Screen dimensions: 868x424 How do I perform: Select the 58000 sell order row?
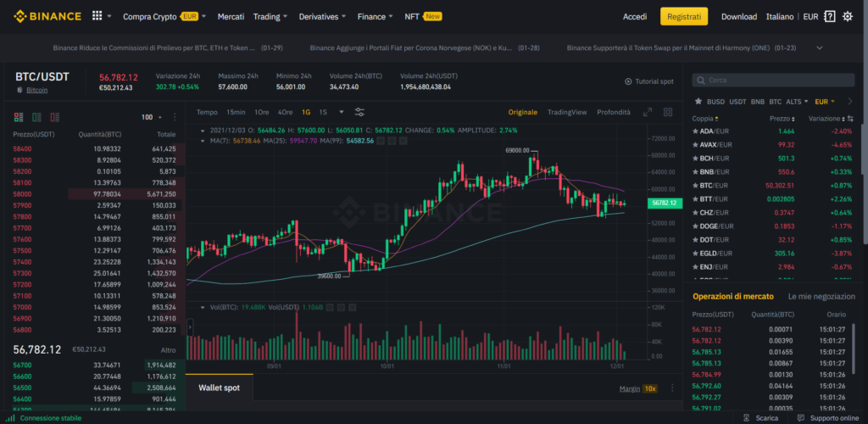point(95,193)
